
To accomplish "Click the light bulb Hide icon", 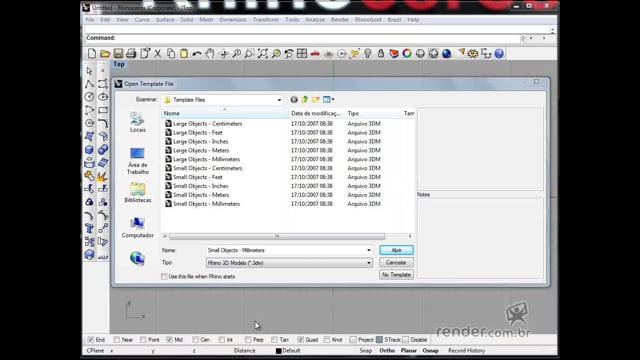I will [x=368, y=53].
